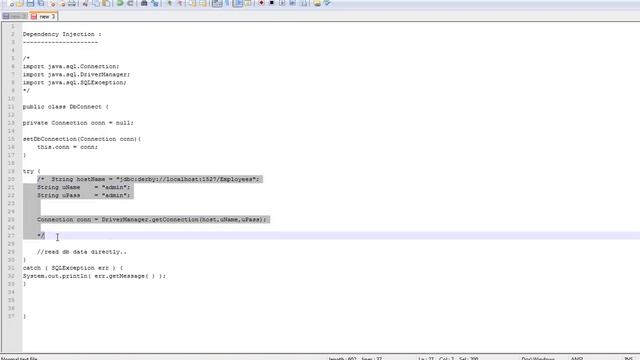This screenshot has height=360, width=640.
Task: Click the "private Connection conn = null;" line
Action: 78,123
